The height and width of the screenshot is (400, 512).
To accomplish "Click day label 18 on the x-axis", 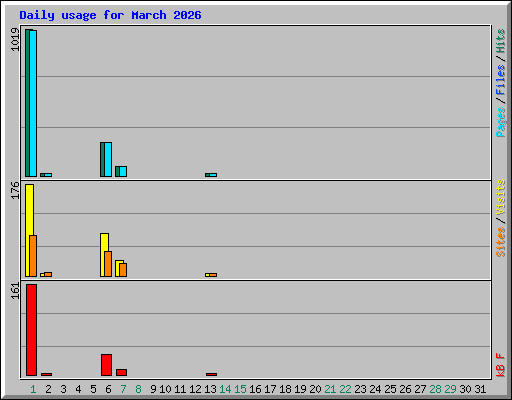I will (x=285, y=389).
